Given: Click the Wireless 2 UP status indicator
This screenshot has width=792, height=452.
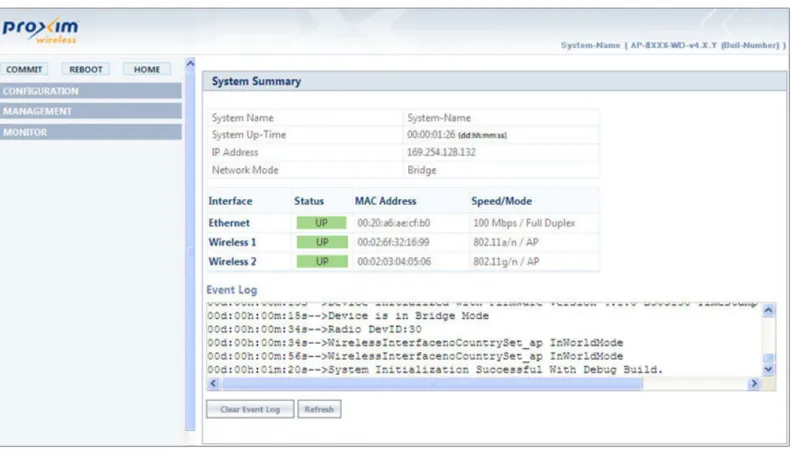Looking at the screenshot, I should 322,261.
